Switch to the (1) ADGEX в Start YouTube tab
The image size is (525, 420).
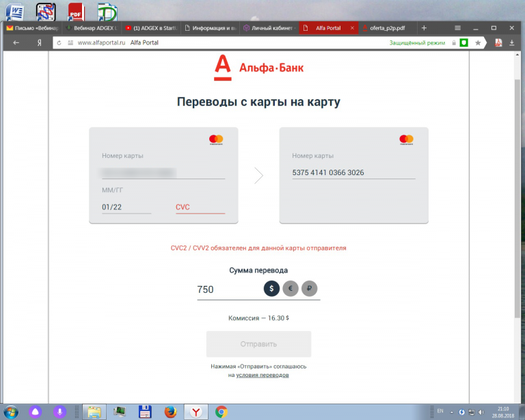coord(151,28)
